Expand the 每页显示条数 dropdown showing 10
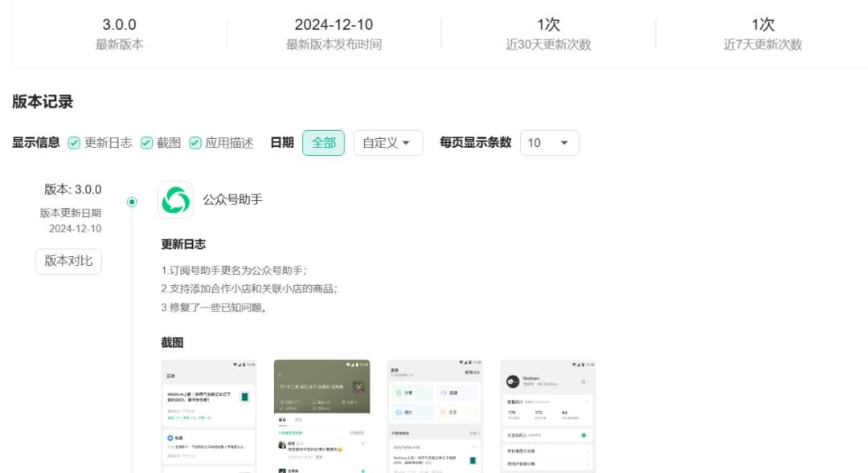 [549, 143]
